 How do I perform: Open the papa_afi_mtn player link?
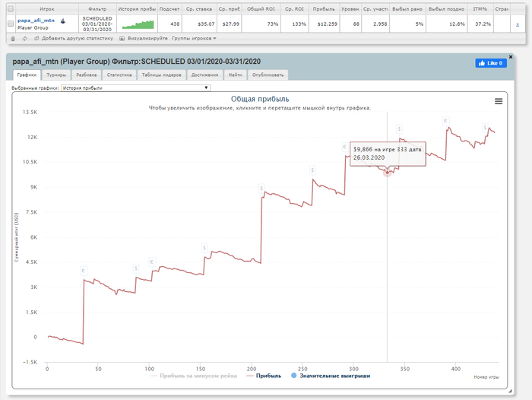tap(36, 21)
